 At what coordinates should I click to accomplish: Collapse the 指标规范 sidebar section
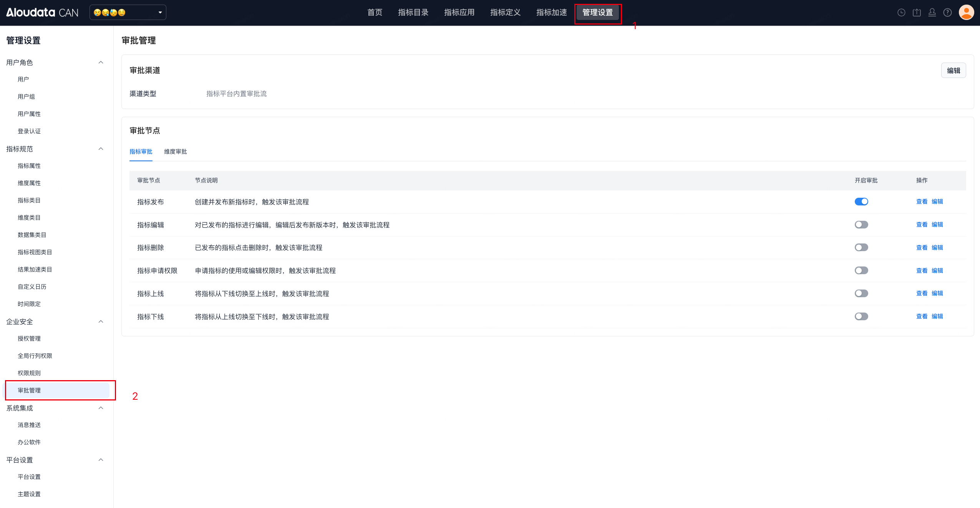[101, 149]
